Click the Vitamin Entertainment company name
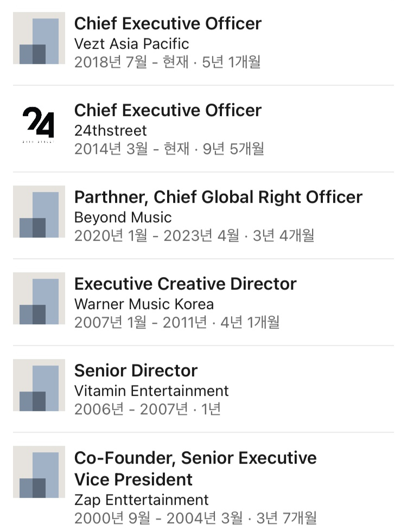The width and height of the screenshot is (407, 532). pos(151,390)
